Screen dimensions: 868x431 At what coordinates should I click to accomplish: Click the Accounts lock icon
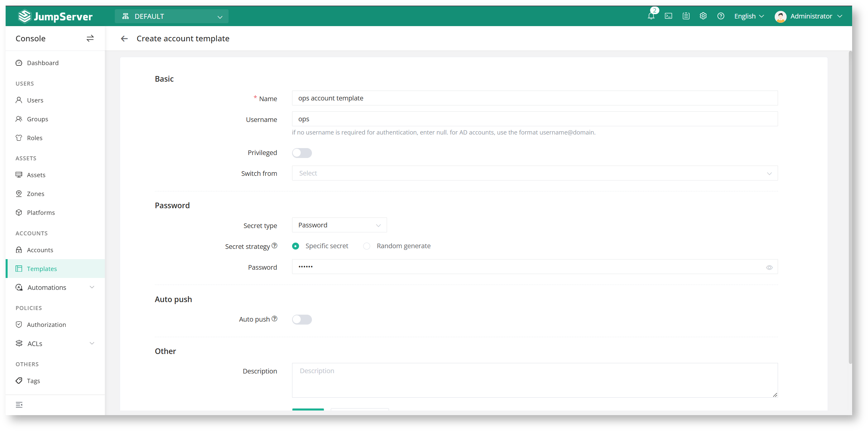tap(19, 250)
